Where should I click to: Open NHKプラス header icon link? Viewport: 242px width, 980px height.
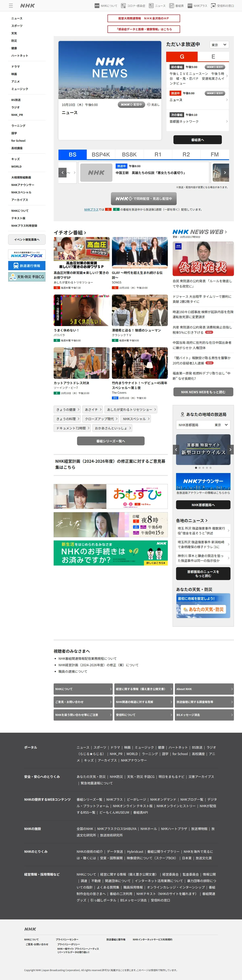tap(197, 6)
